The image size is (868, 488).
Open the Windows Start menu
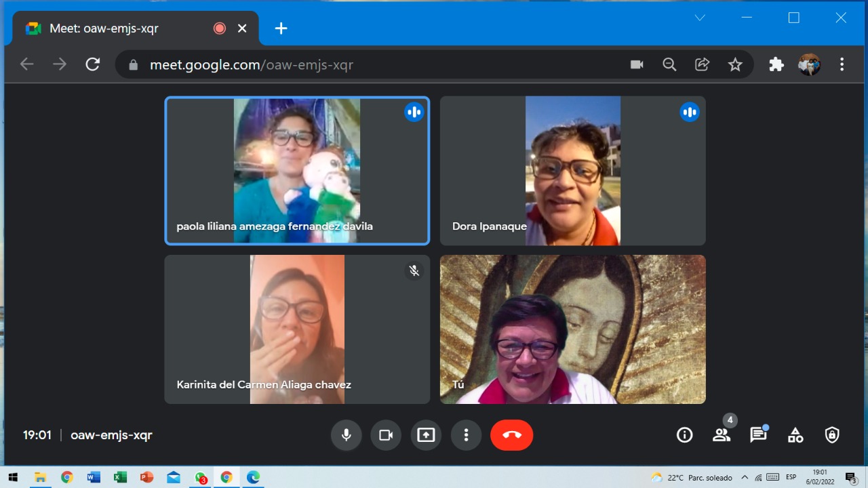(13, 477)
